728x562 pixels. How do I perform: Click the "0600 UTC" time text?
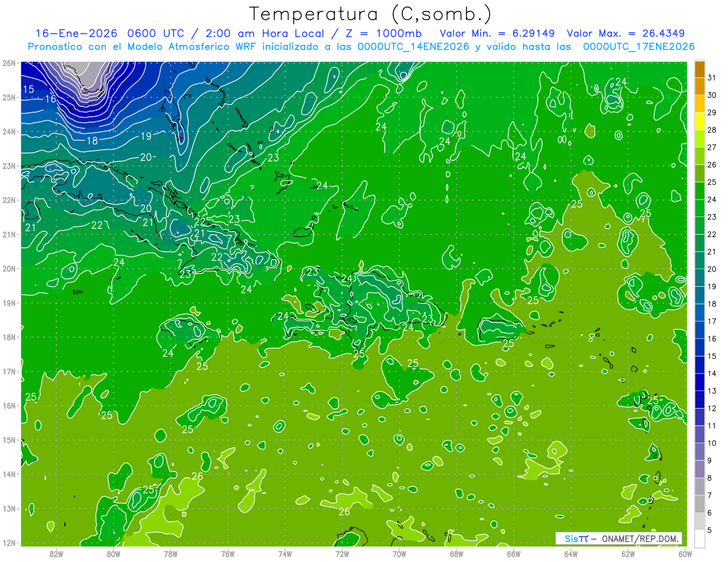[x=154, y=33]
